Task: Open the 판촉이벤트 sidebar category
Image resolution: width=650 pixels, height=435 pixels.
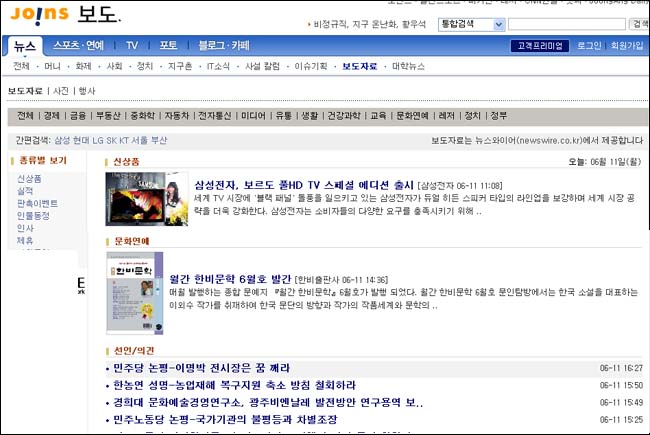Action: [37, 204]
